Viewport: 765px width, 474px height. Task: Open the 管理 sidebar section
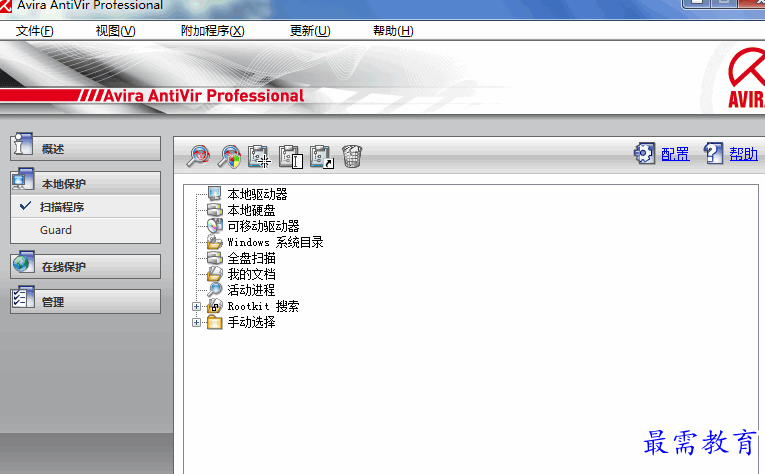pyautogui.click(x=85, y=302)
